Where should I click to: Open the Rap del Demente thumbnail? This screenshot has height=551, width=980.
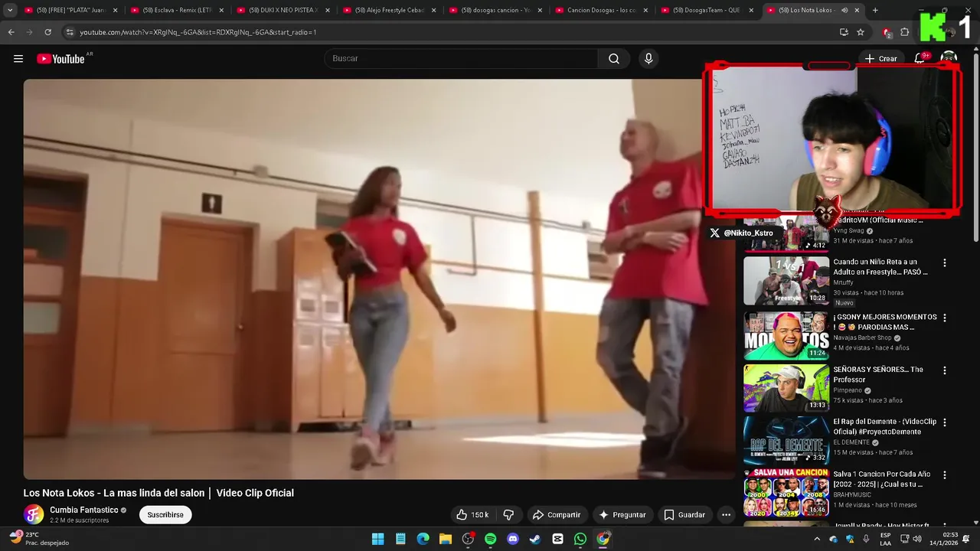(786, 440)
